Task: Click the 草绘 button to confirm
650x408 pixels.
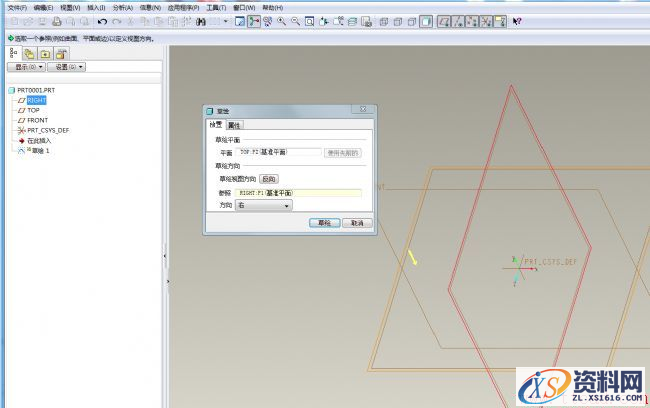Action: click(321, 224)
